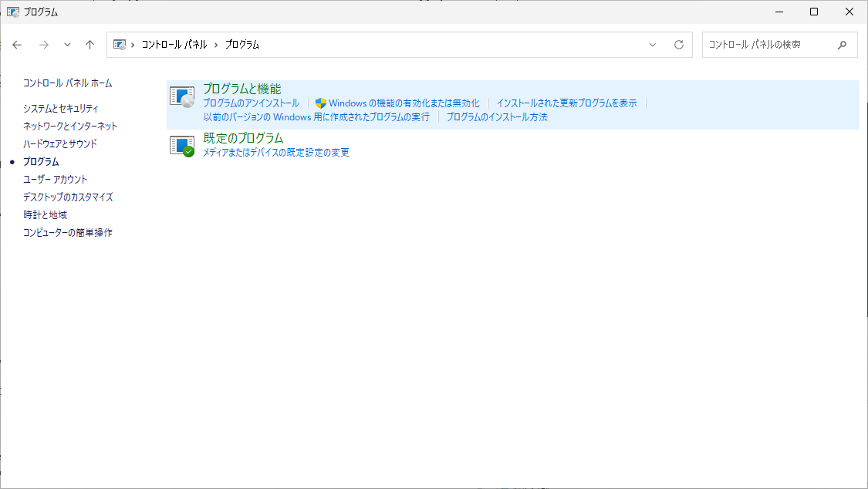Click the chevron before コントロール パネル in address bar

point(133,45)
